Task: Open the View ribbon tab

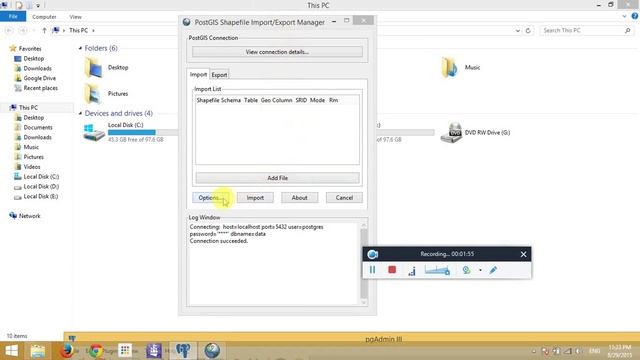Action: [x=76, y=17]
